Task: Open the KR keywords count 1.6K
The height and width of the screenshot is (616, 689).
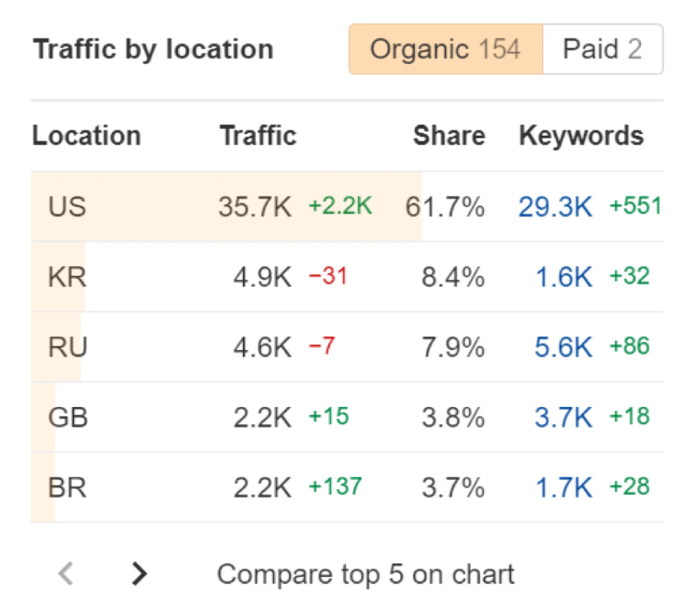Action: point(563,277)
